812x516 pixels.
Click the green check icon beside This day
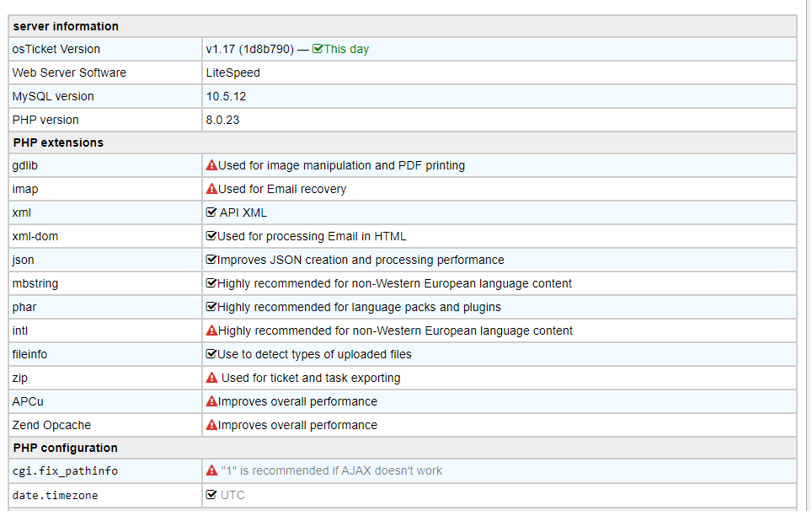pos(318,49)
